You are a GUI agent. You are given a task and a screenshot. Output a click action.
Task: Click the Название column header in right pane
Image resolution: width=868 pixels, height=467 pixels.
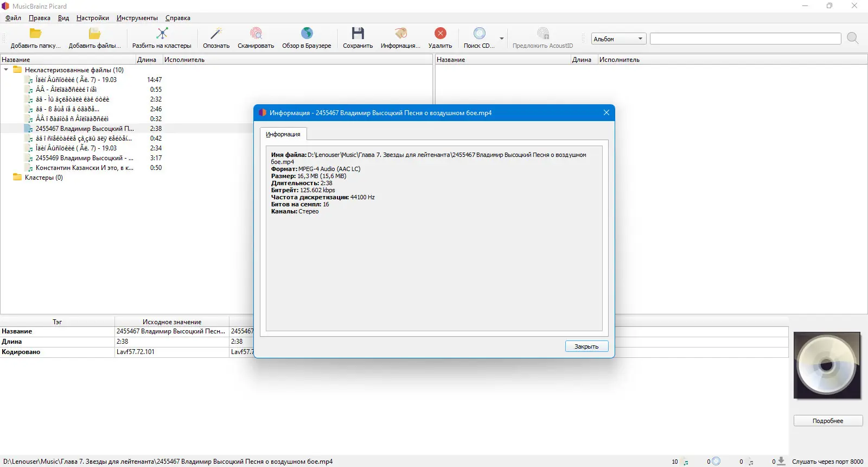pyautogui.click(x=503, y=60)
